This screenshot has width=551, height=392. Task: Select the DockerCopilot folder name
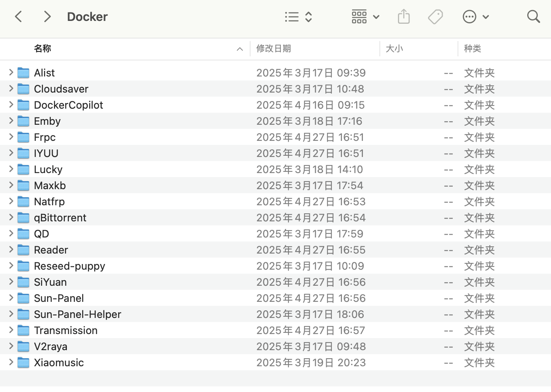(68, 105)
